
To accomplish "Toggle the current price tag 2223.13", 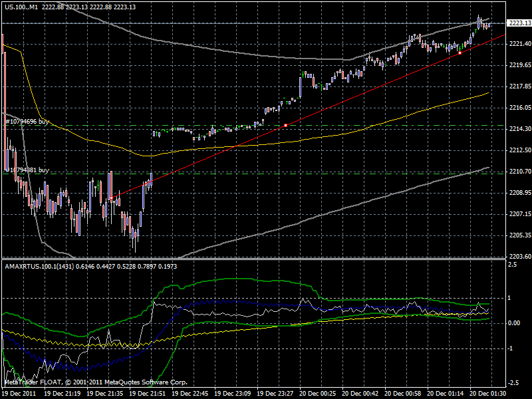I will click(x=512, y=22).
